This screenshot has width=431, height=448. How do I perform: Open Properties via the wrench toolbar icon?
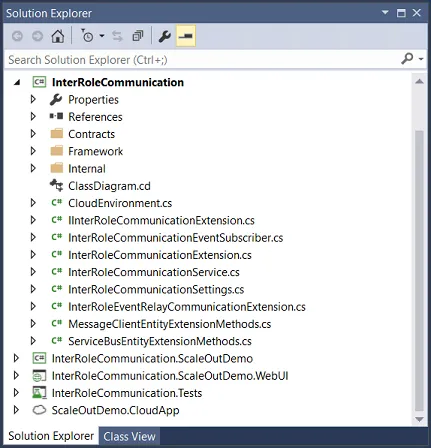click(x=165, y=36)
